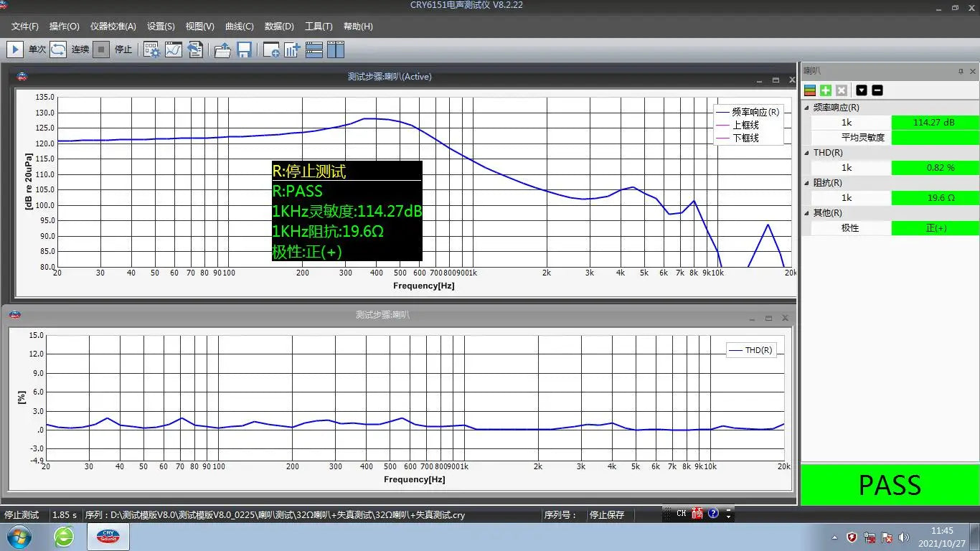Click the volume speaker icon in system tray

coord(904,537)
